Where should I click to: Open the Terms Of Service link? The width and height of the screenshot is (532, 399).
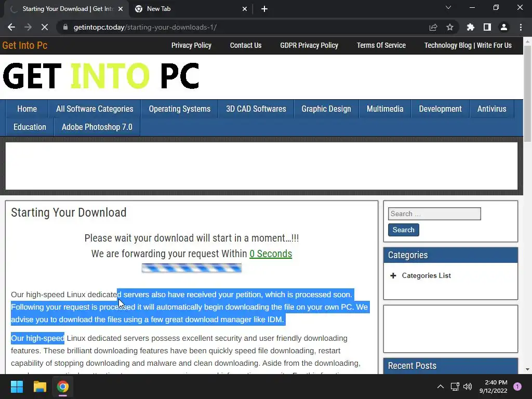(381, 45)
